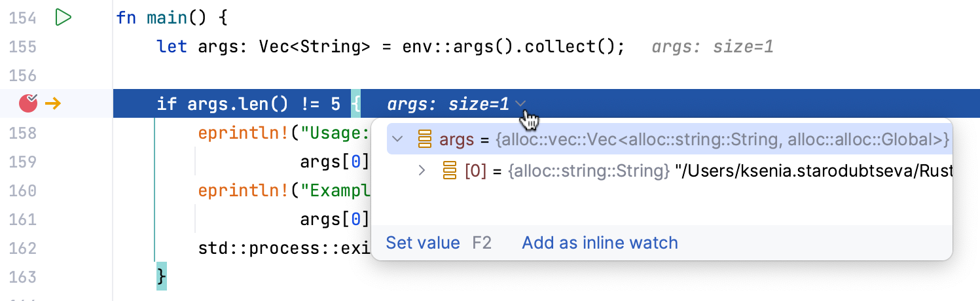Screen dimensions: 980x301
Task: Click the green Run gutter icon for main
Action: pos(63,18)
